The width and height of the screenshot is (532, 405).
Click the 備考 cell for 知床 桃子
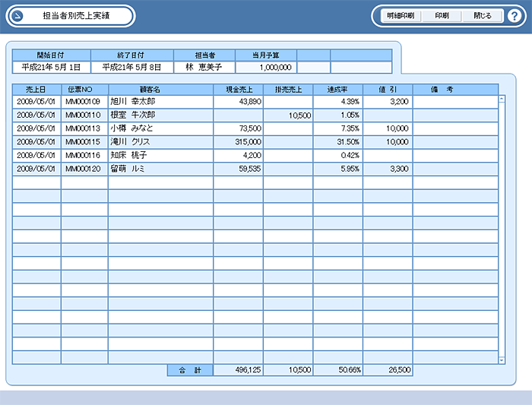[x=454, y=155]
